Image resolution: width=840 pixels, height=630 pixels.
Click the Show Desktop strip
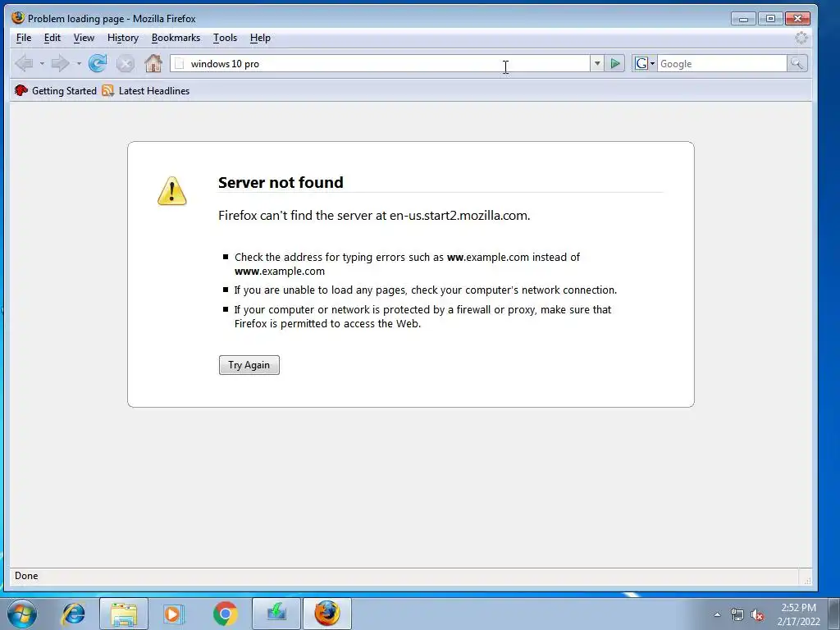click(x=833, y=614)
